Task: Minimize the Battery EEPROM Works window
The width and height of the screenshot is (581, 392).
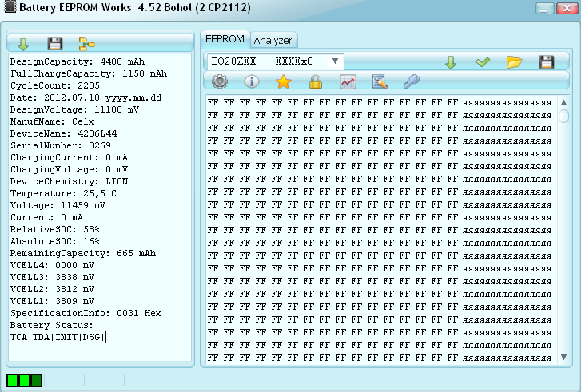Action: point(545,8)
